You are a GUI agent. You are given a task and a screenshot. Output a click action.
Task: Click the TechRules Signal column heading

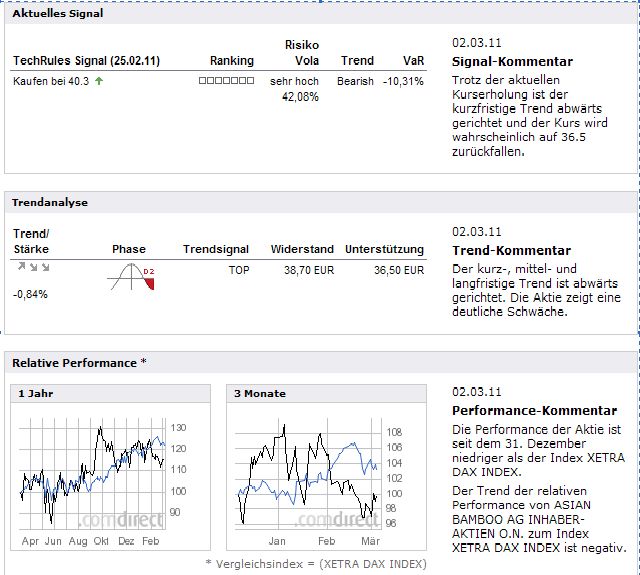tap(84, 61)
